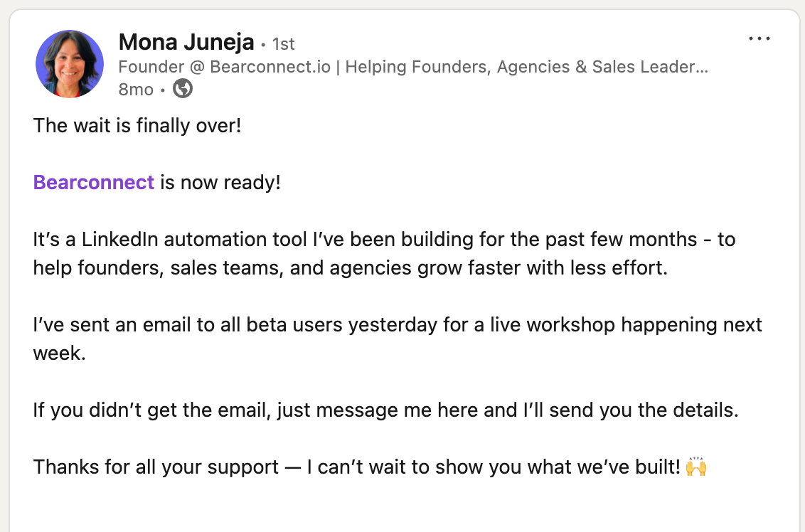Click the text 'is now ready!'
Screen dimensions: 805x532
pyautogui.click(x=220, y=183)
